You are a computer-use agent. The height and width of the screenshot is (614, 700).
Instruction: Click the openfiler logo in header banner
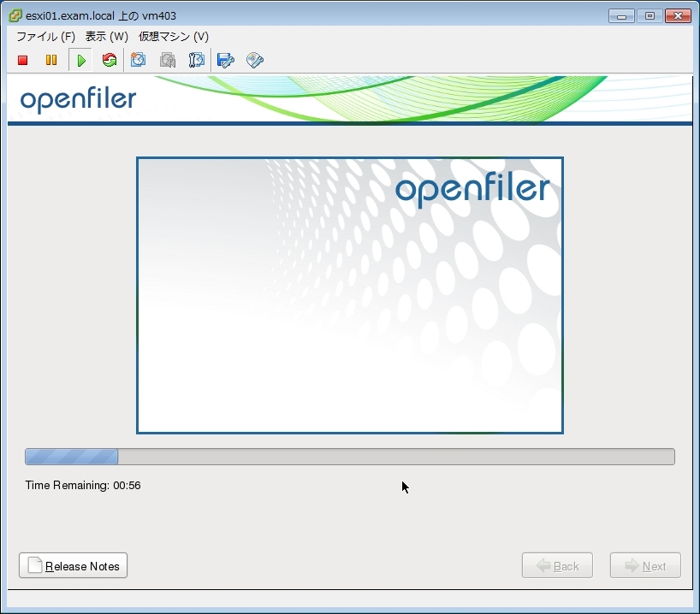[78, 99]
